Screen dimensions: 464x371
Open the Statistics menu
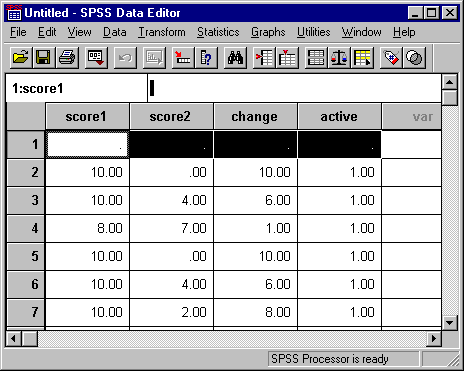(218, 32)
